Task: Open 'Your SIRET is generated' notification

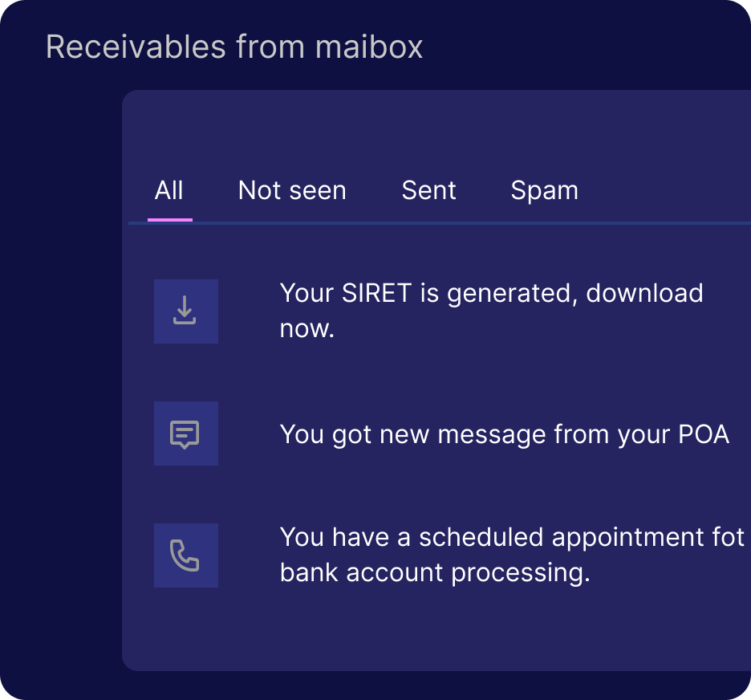Action: pos(491,311)
